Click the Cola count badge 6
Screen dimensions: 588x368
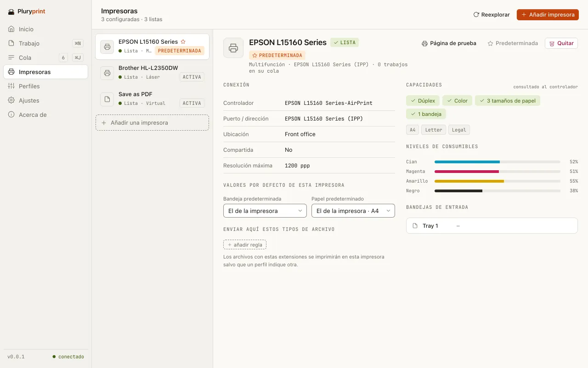[x=63, y=57]
